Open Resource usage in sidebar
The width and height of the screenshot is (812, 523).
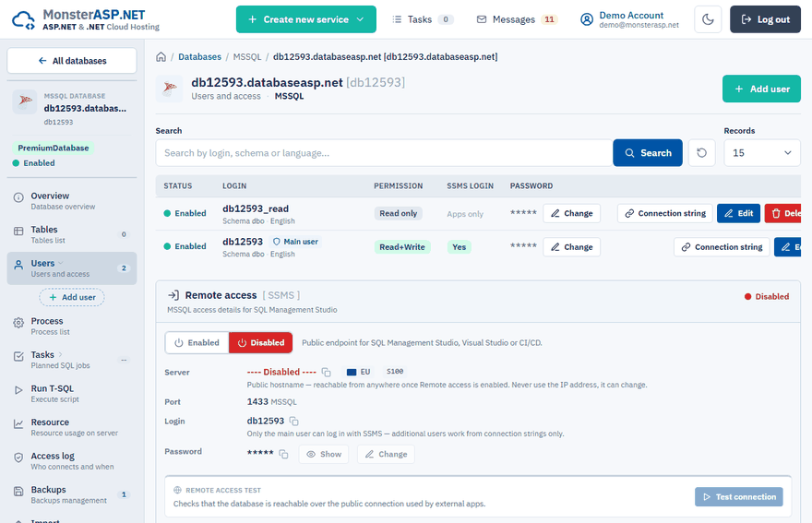click(72, 427)
